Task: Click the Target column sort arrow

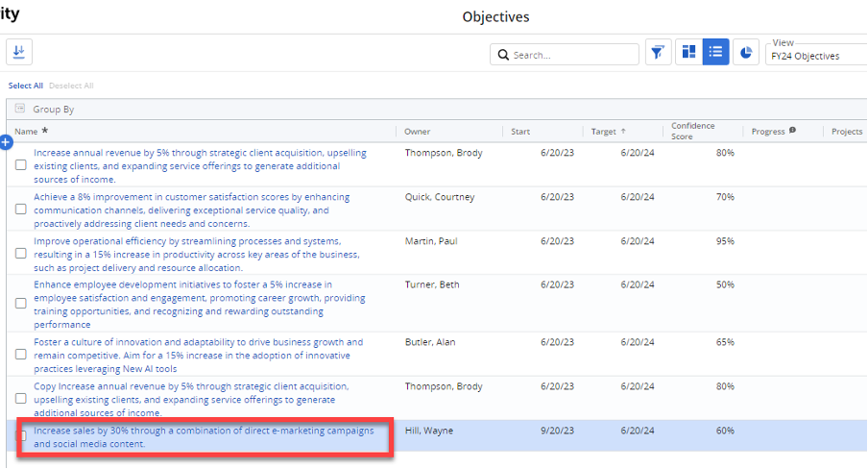Action: click(623, 132)
